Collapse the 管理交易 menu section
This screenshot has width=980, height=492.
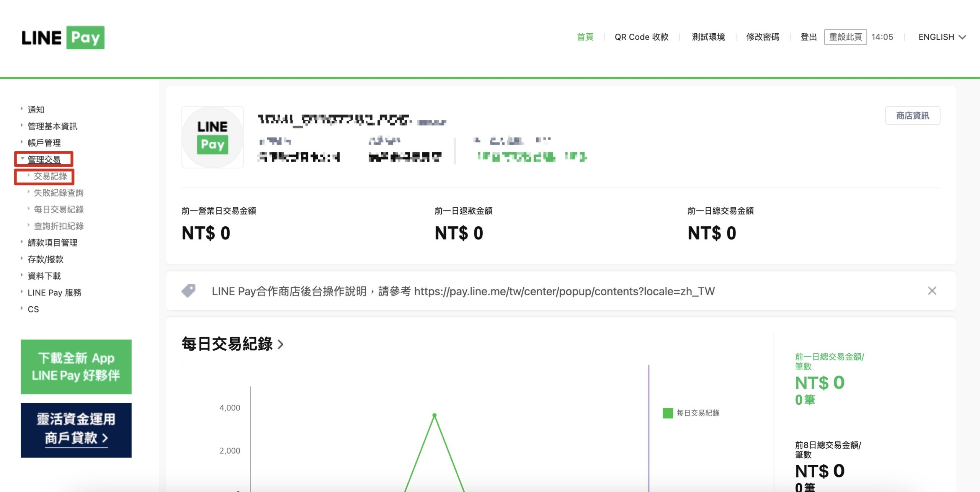(44, 159)
